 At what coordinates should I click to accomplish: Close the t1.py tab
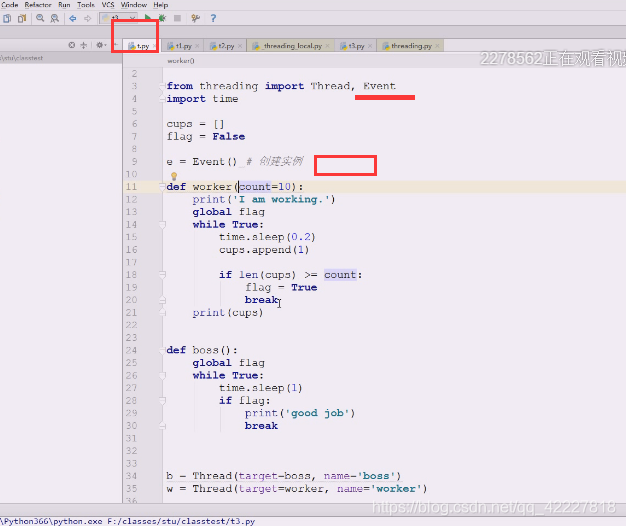click(197, 46)
